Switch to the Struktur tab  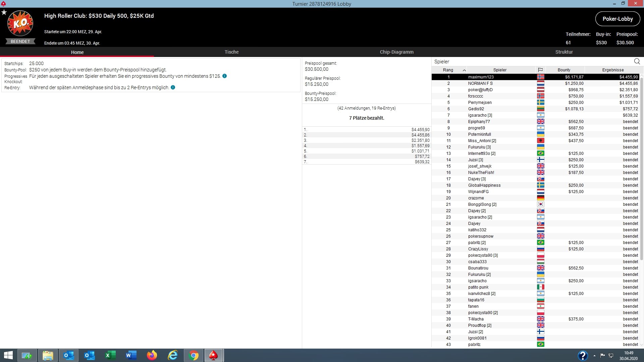(x=564, y=52)
